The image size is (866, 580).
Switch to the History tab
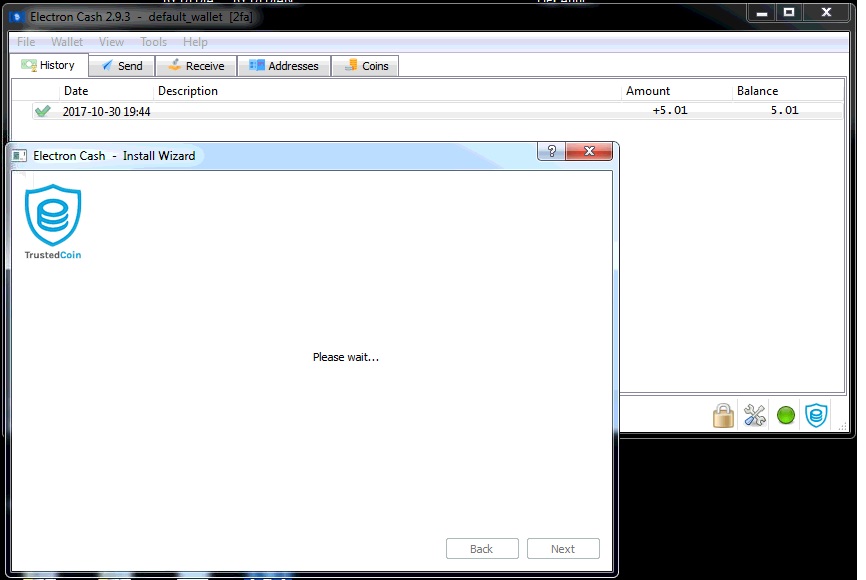point(49,65)
